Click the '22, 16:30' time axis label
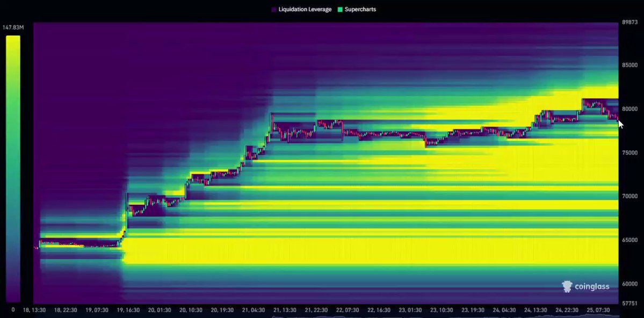 coord(379,310)
